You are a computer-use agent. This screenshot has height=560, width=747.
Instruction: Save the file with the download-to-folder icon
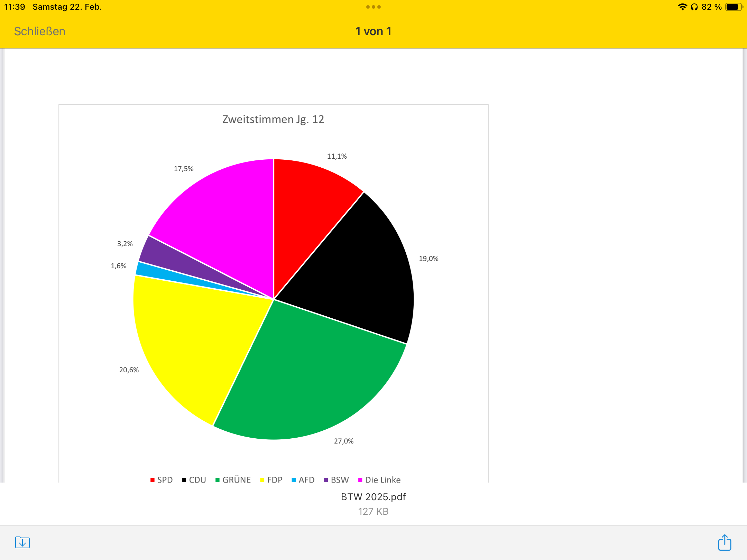22,542
